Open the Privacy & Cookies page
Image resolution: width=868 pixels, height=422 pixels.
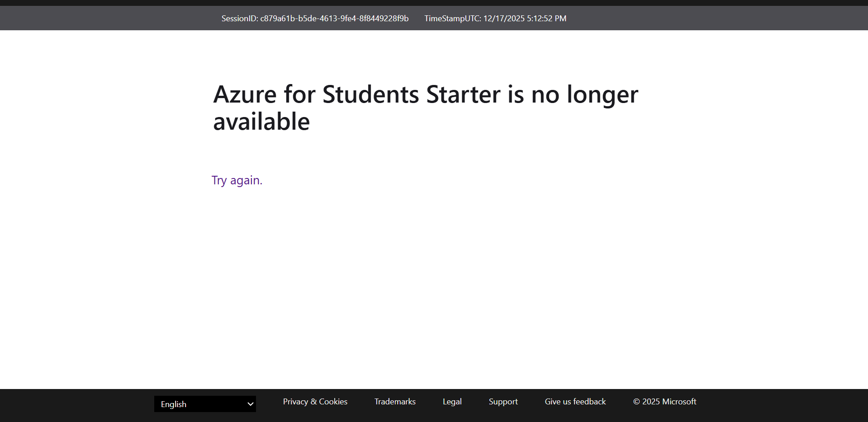[315, 401]
